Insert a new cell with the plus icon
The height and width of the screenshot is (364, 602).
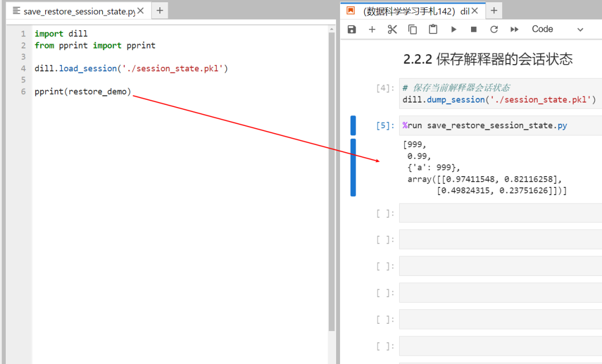(372, 29)
